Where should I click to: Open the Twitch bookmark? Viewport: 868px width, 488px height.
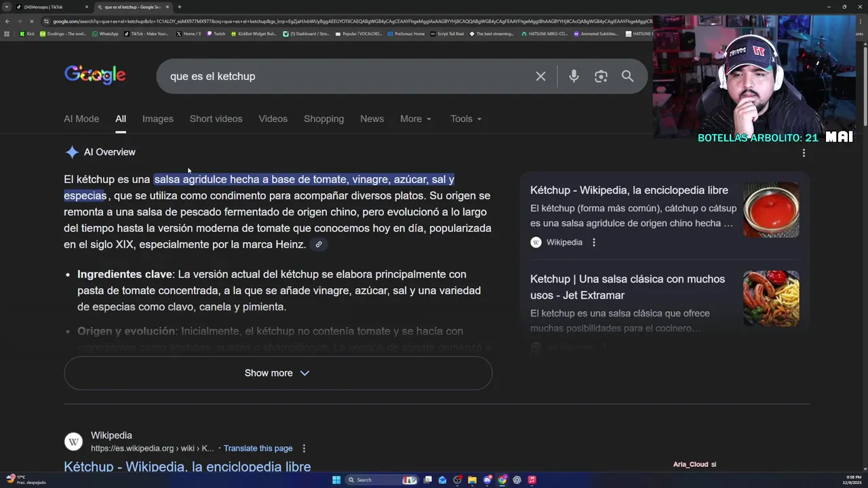pyautogui.click(x=216, y=33)
